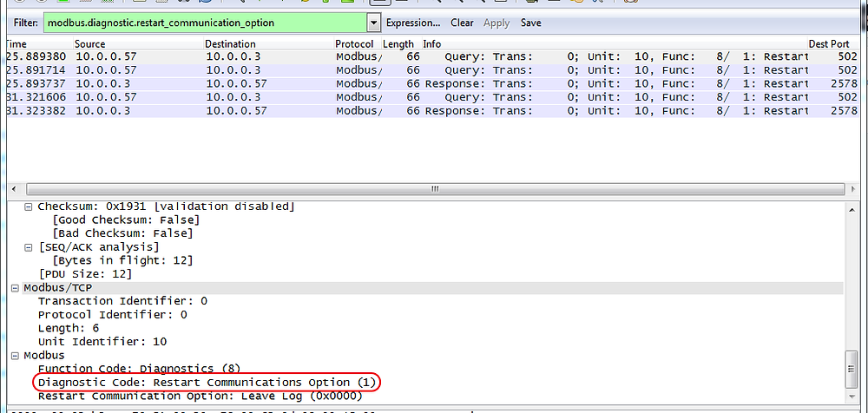Viewport: 868px width, 413px height.
Task: Click the packet list scroll-right arrow
Action: 852,189
